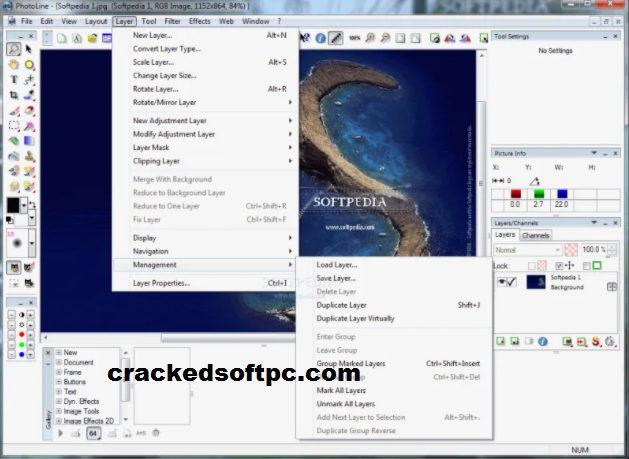Toggle the lock frame checkbox with green square
The image size is (629, 459).
(x=586, y=266)
